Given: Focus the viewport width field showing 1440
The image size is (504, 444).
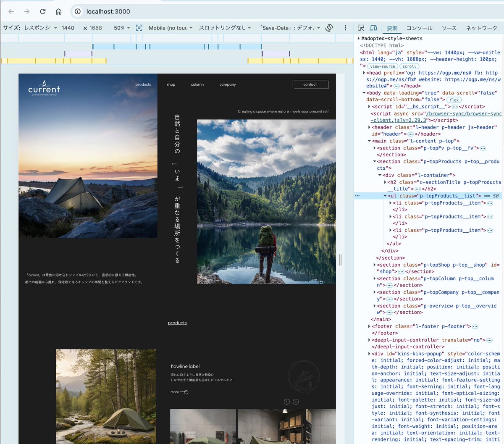Looking at the screenshot, I should pyautogui.click(x=68, y=28).
